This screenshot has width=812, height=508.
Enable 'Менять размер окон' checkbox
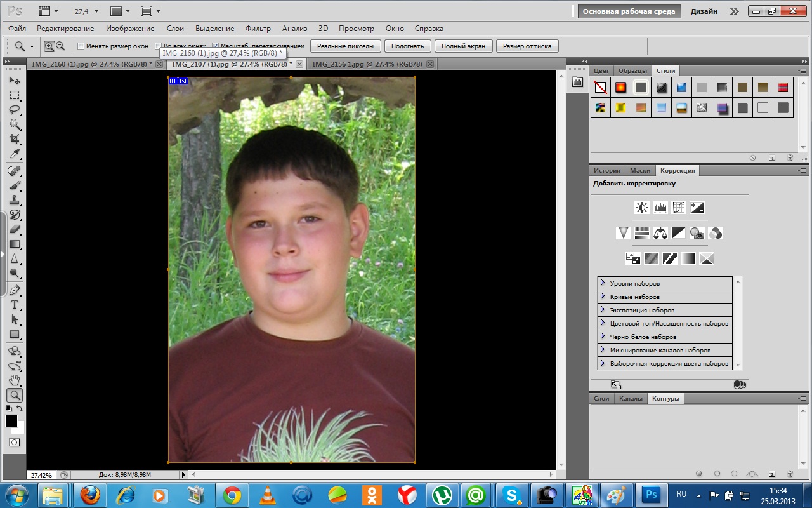(81, 46)
